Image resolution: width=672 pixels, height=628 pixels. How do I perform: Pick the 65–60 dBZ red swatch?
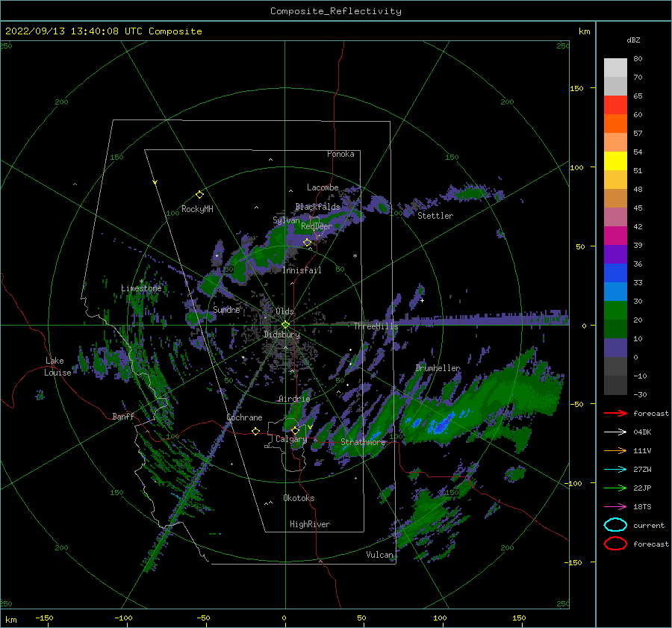pyautogui.click(x=615, y=105)
